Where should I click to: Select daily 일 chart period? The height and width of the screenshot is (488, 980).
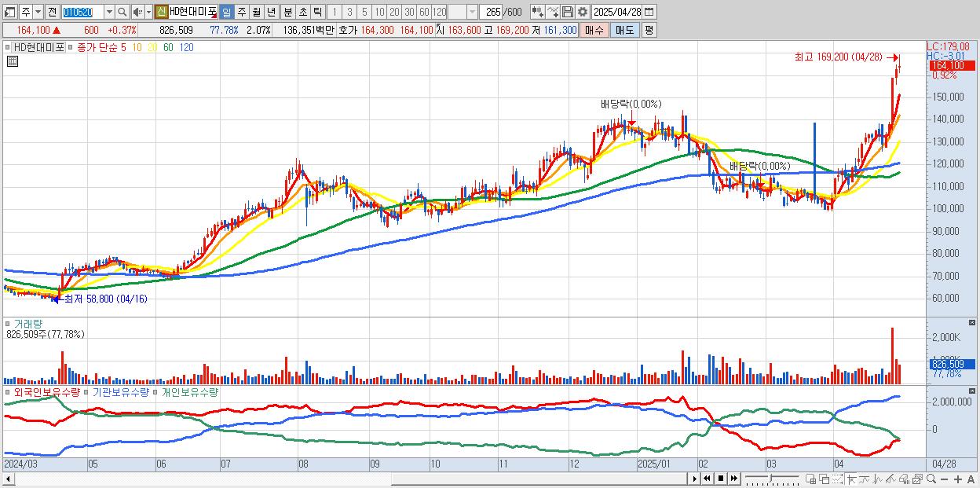click(x=226, y=12)
